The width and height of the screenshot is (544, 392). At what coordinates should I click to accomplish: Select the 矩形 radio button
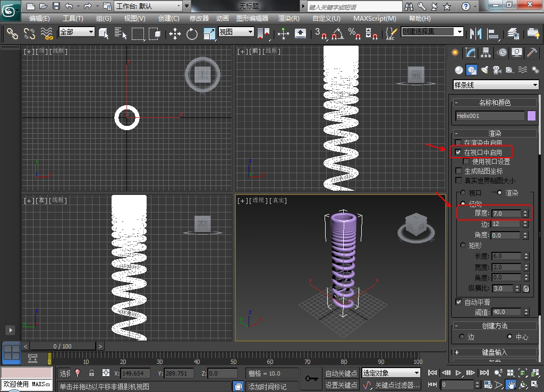[463, 245]
